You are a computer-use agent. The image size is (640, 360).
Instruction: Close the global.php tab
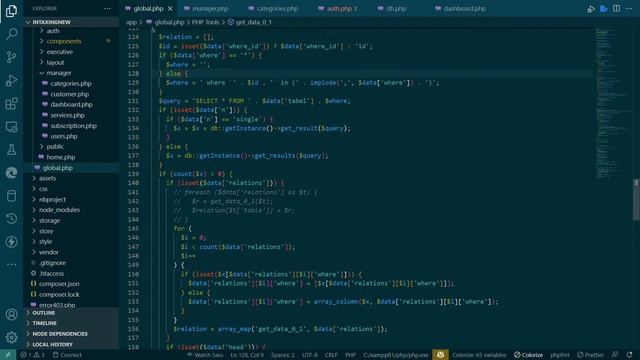pyautogui.click(x=170, y=9)
